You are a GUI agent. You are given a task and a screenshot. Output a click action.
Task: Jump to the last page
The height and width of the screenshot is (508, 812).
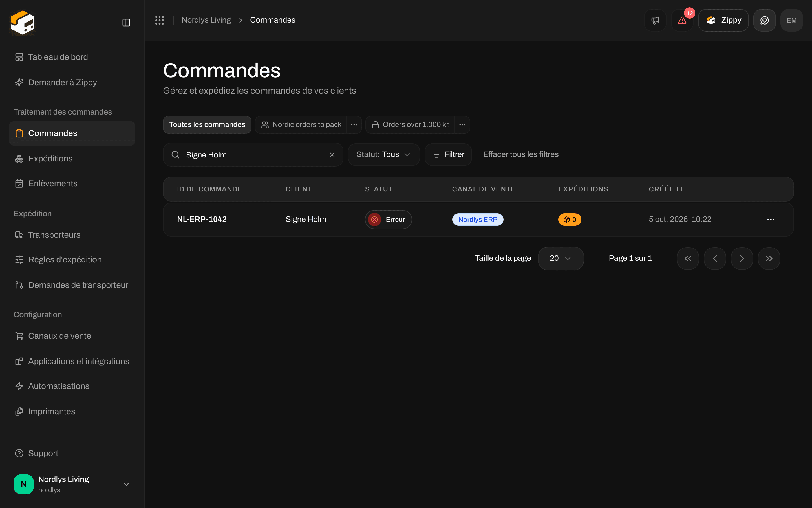point(769,258)
